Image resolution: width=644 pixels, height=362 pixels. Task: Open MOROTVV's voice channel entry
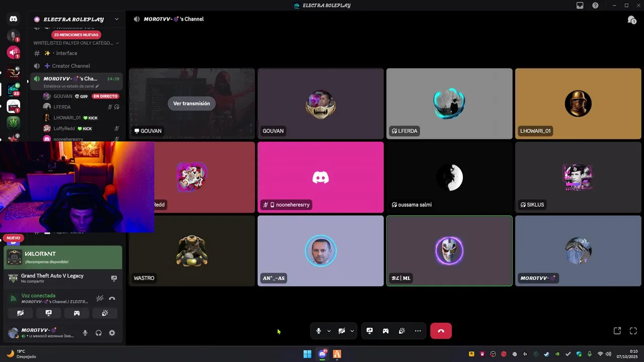pyautogui.click(x=75, y=81)
